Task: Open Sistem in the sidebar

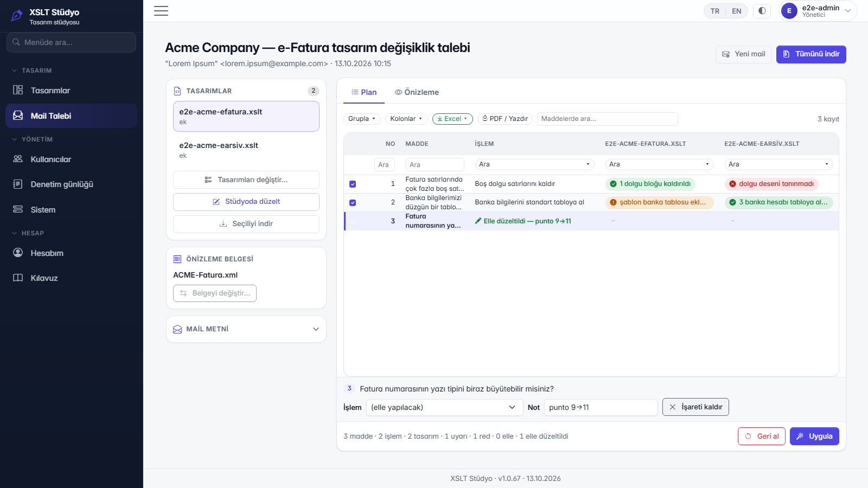Action: tap(71, 210)
